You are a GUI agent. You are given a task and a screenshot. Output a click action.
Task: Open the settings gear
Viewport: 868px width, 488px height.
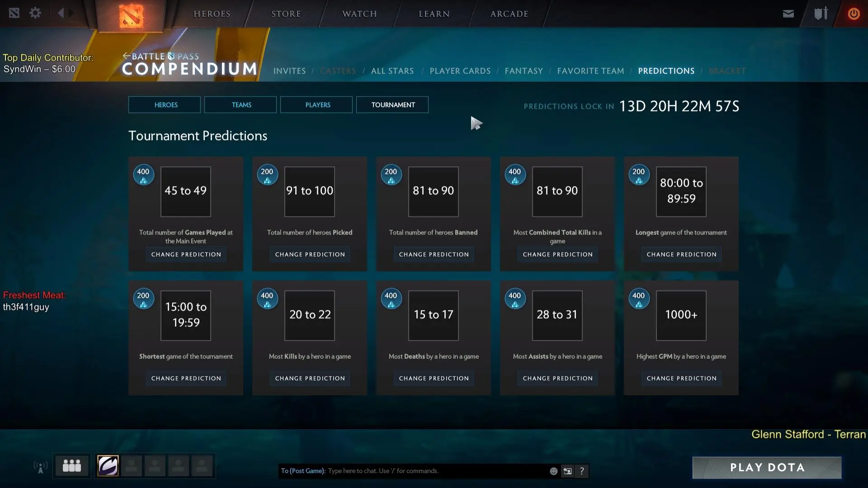click(x=35, y=13)
